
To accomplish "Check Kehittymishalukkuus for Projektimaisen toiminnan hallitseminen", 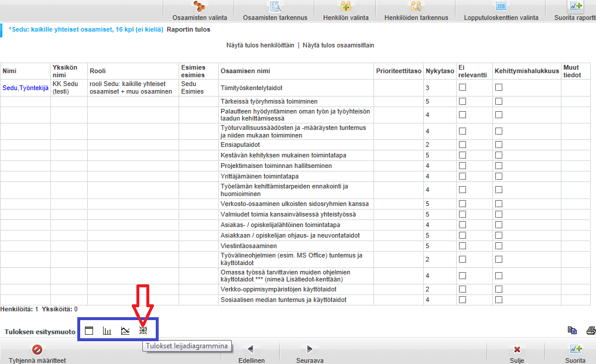I will point(499,166).
